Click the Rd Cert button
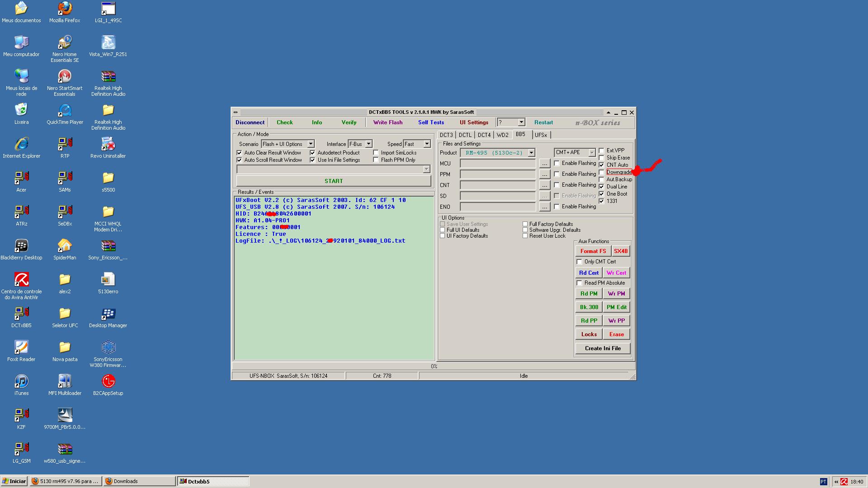Screen dimensions: 868x488 [589, 273]
